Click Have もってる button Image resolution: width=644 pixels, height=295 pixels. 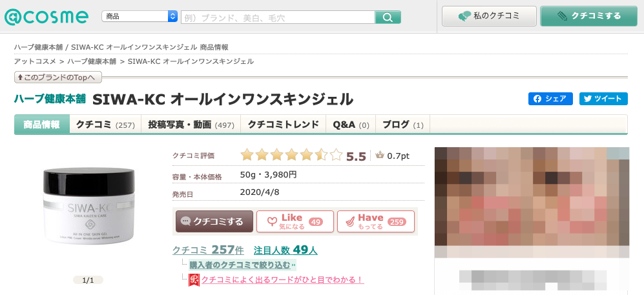tap(376, 221)
